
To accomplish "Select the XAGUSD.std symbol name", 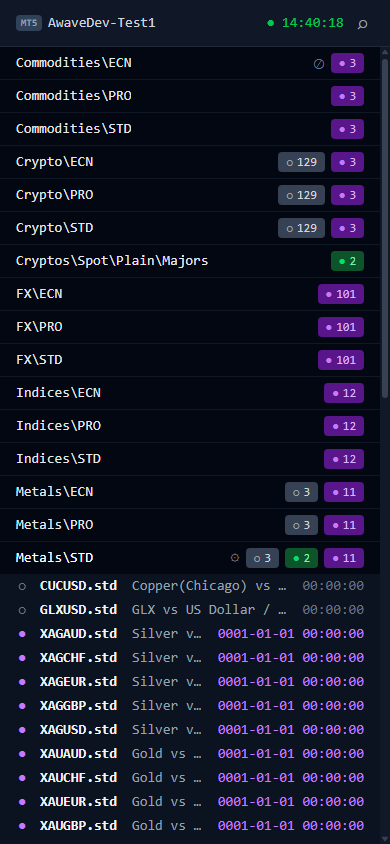I will click(x=78, y=729).
